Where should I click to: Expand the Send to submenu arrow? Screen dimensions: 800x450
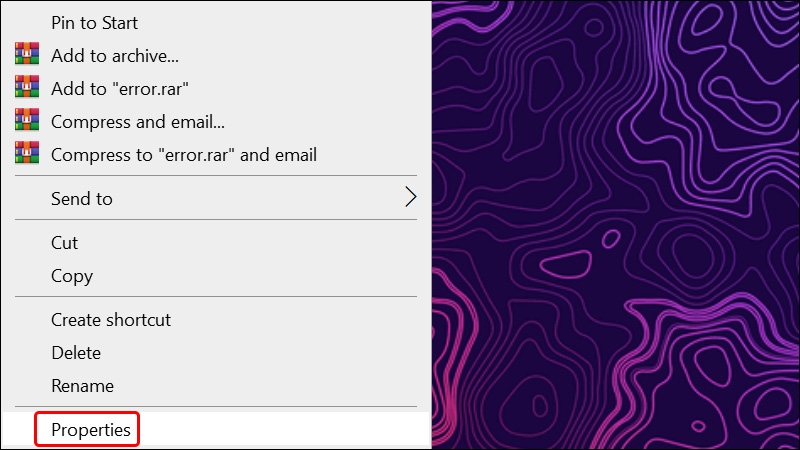409,198
